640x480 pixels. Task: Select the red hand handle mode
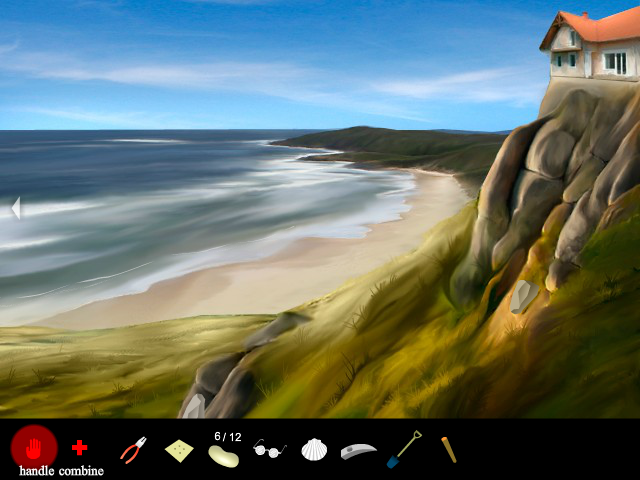[34, 448]
